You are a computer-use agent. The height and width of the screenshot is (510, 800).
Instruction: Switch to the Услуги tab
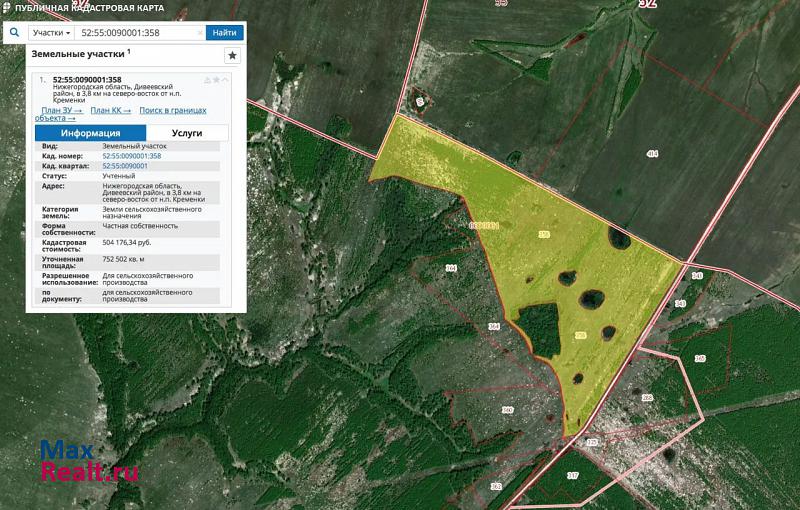(187, 132)
